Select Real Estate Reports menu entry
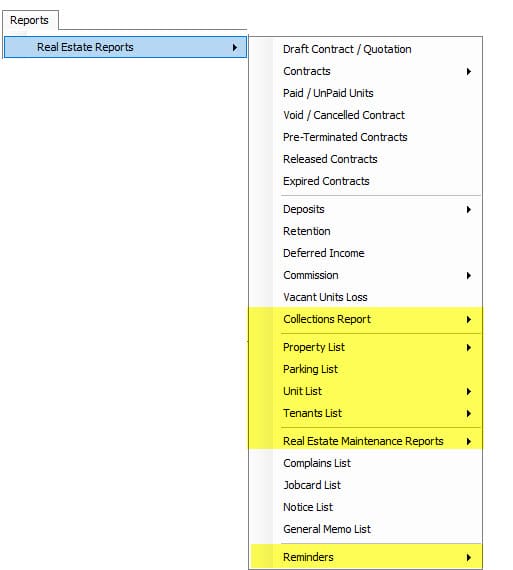Image resolution: width=513 pixels, height=570 pixels. coord(125,47)
